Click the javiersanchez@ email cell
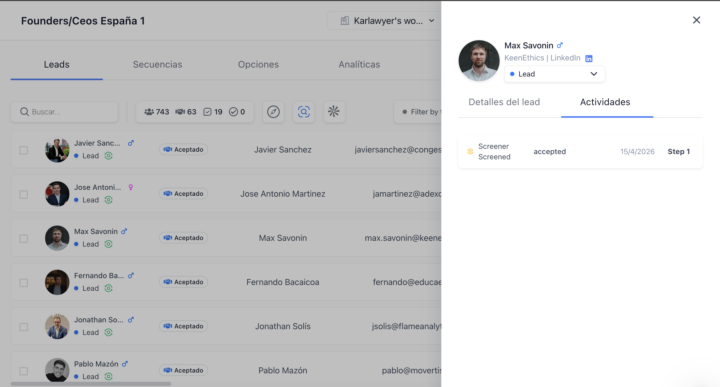The width and height of the screenshot is (720, 387). click(398, 150)
